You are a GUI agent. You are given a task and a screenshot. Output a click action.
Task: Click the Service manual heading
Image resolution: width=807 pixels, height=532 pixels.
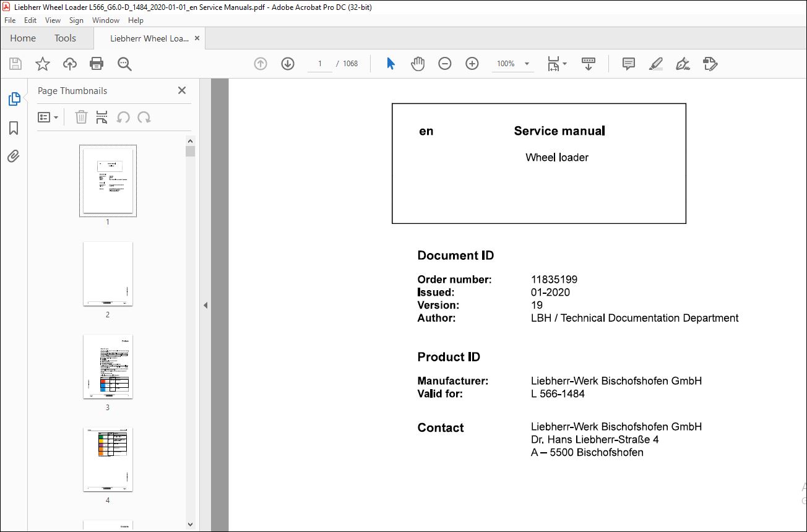coord(559,131)
